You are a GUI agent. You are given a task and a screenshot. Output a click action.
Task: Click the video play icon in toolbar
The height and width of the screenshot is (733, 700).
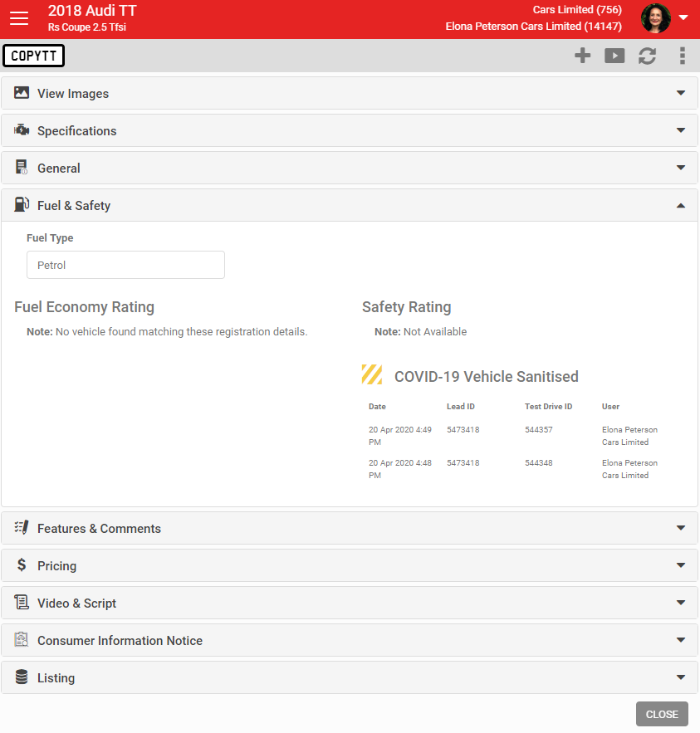(614, 56)
